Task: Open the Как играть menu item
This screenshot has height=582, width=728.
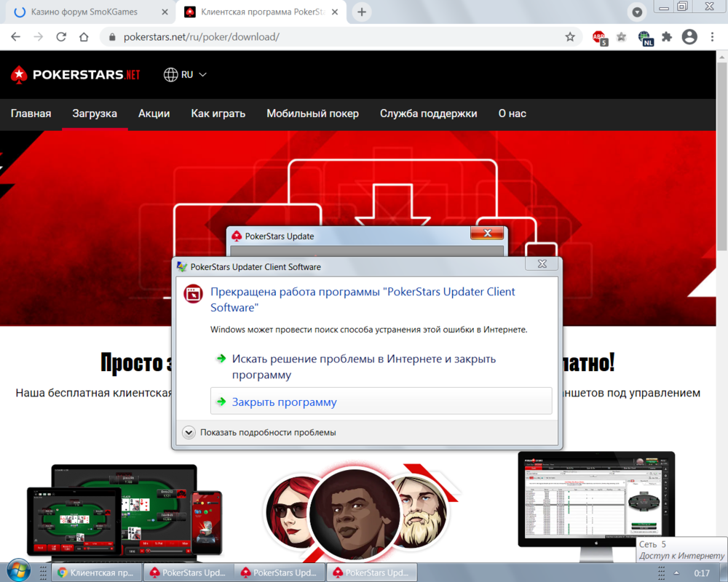Action: (x=218, y=113)
